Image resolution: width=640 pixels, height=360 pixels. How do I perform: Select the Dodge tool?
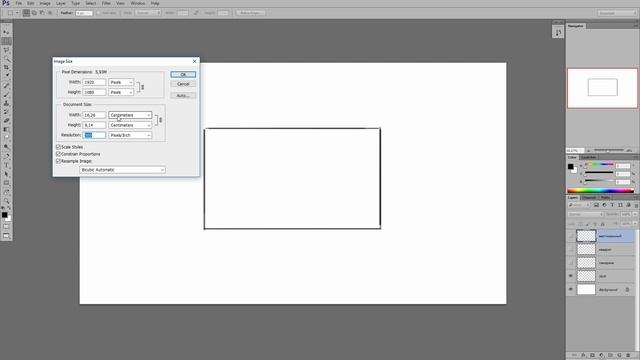6,147
